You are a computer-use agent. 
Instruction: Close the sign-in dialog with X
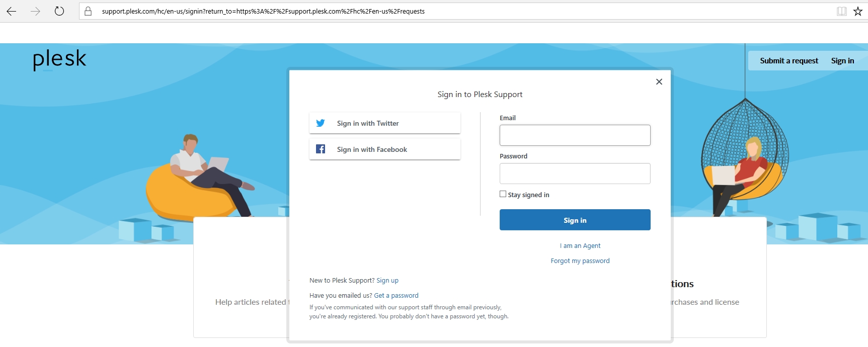pyautogui.click(x=659, y=81)
